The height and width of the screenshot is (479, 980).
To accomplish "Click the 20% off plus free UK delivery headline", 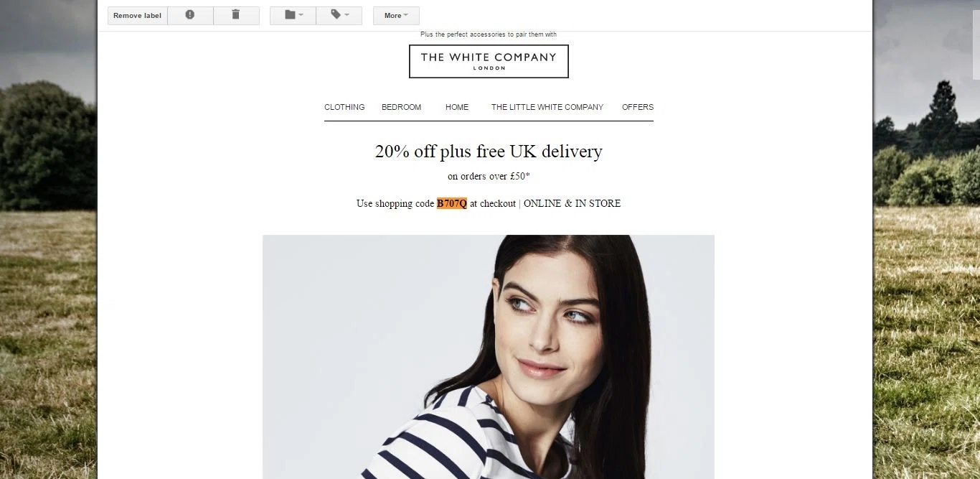I will point(489,152).
